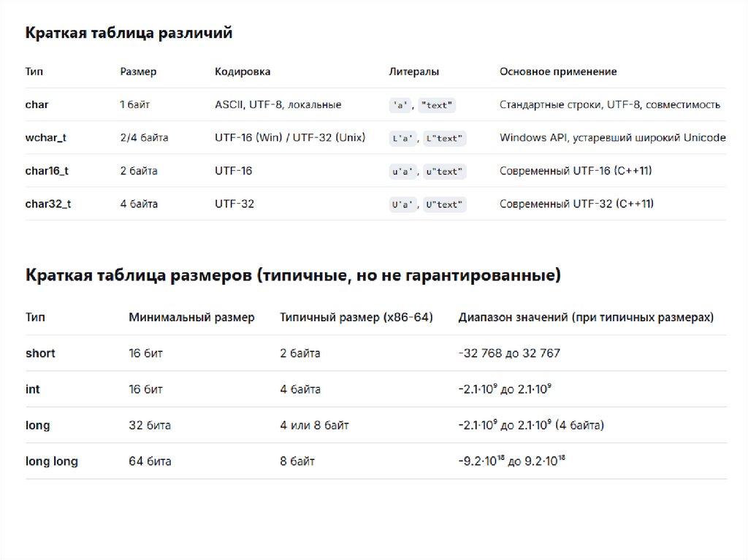Select the "64 бита" minimum size cell
This screenshot has height=560, width=748.
(150, 461)
